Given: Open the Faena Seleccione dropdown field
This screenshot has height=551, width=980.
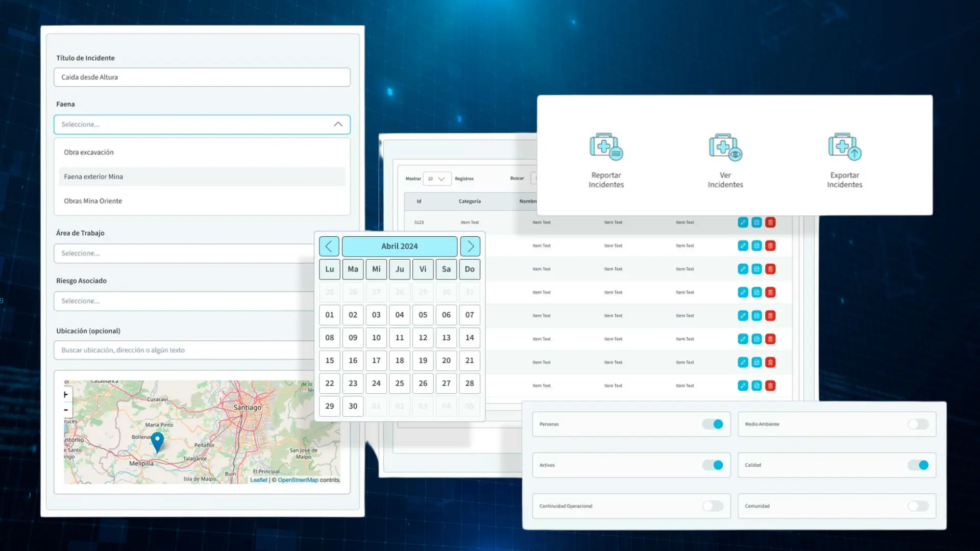Looking at the screenshot, I should point(202,124).
